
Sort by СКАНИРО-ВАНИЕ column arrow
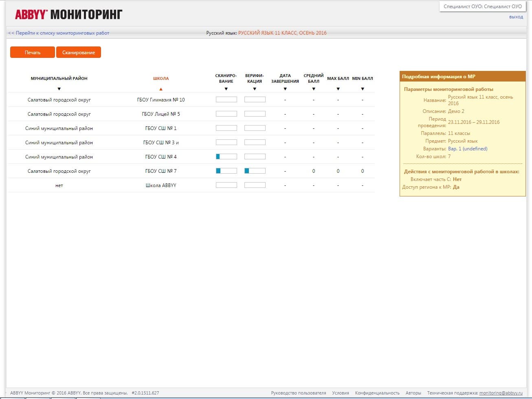226,89
